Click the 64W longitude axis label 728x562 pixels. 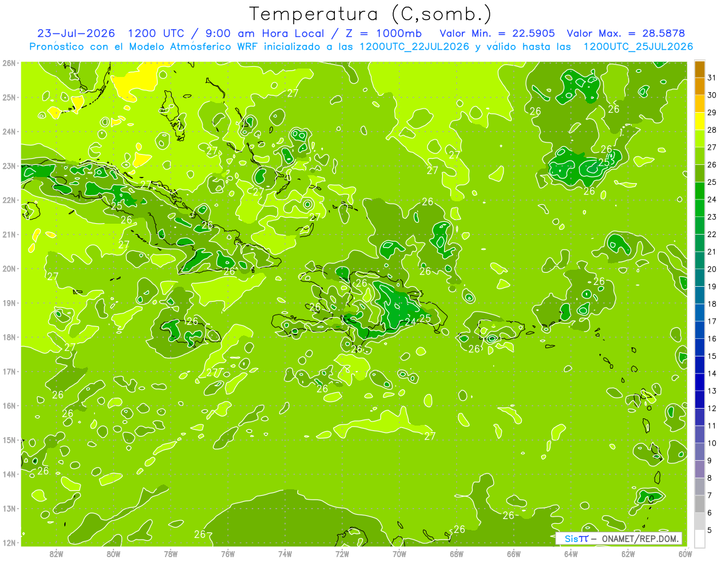pyautogui.click(x=571, y=554)
